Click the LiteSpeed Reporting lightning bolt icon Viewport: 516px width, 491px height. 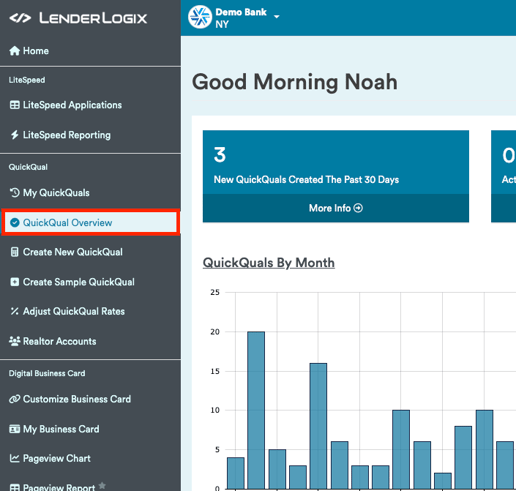pos(14,135)
